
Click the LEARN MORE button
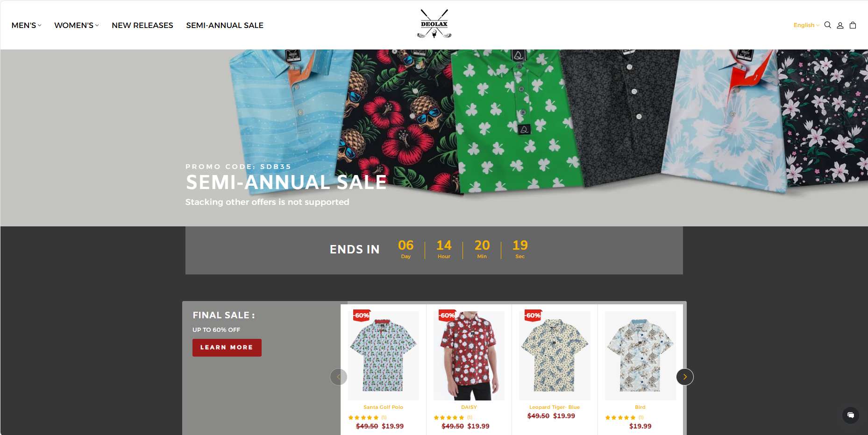pyautogui.click(x=227, y=348)
